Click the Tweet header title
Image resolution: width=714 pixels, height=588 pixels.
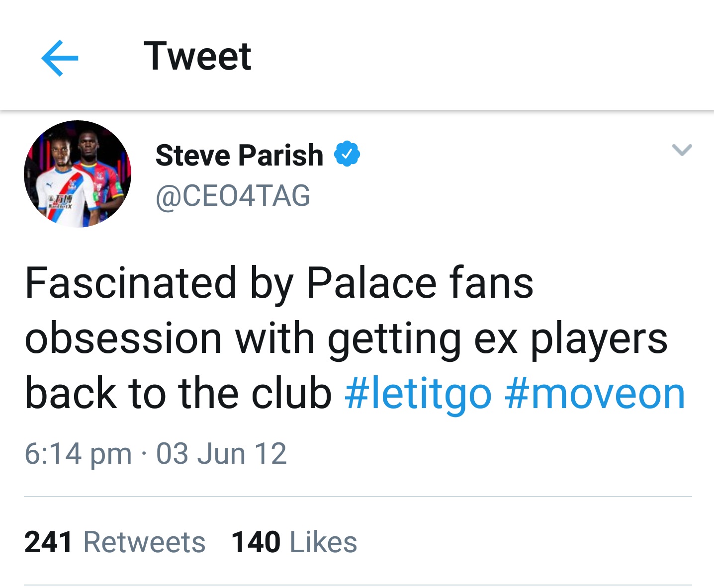[197, 56]
